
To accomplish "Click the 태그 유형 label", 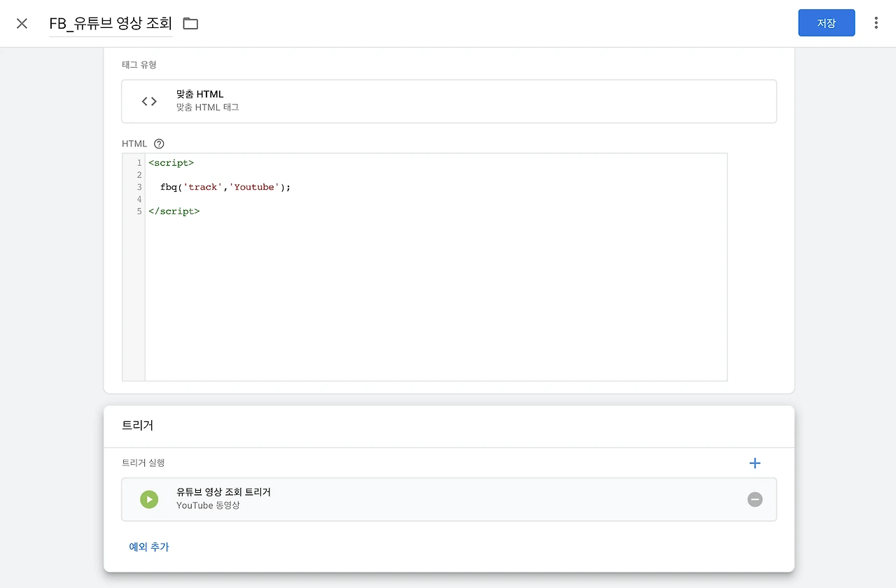I will coord(139,64).
